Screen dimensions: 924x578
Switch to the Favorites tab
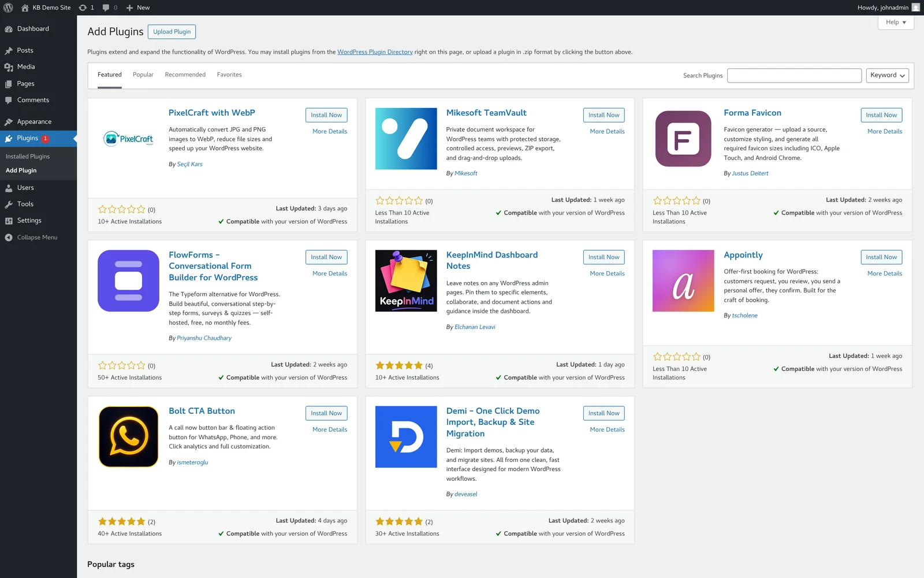click(x=229, y=75)
